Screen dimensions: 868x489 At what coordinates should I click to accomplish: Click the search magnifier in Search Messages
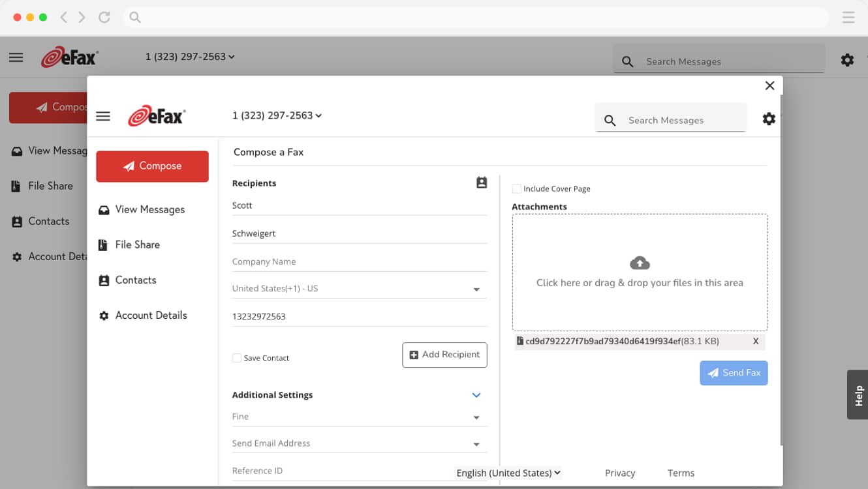click(x=609, y=120)
